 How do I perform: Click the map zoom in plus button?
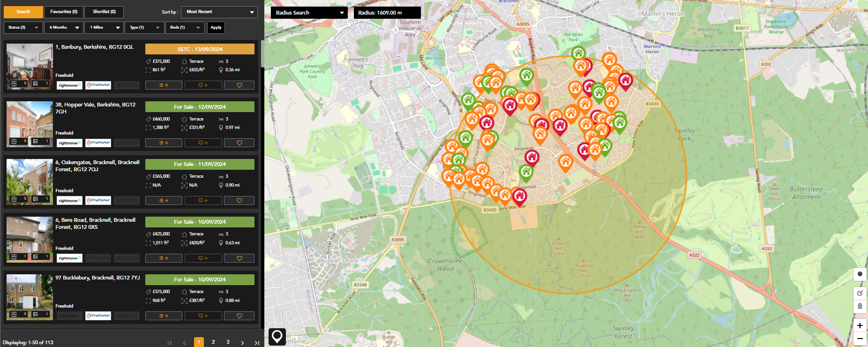(x=860, y=325)
